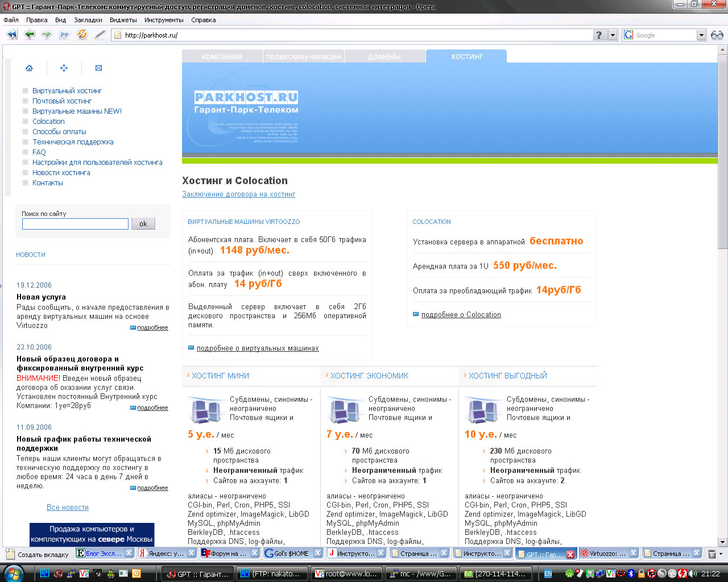Click the Windows Start orb

[14, 573]
